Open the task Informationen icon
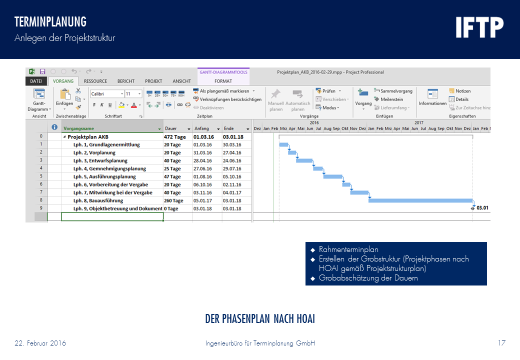 (x=433, y=94)
